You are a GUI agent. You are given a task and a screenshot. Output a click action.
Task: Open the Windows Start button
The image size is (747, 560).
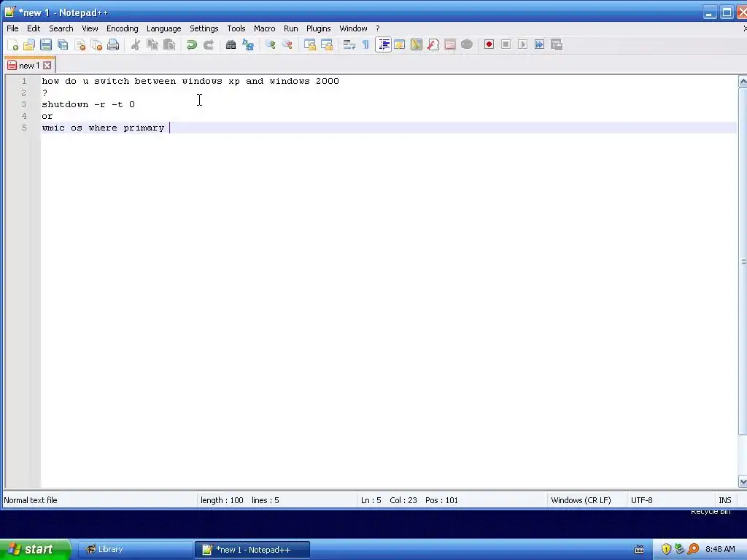tap(34, 549)
